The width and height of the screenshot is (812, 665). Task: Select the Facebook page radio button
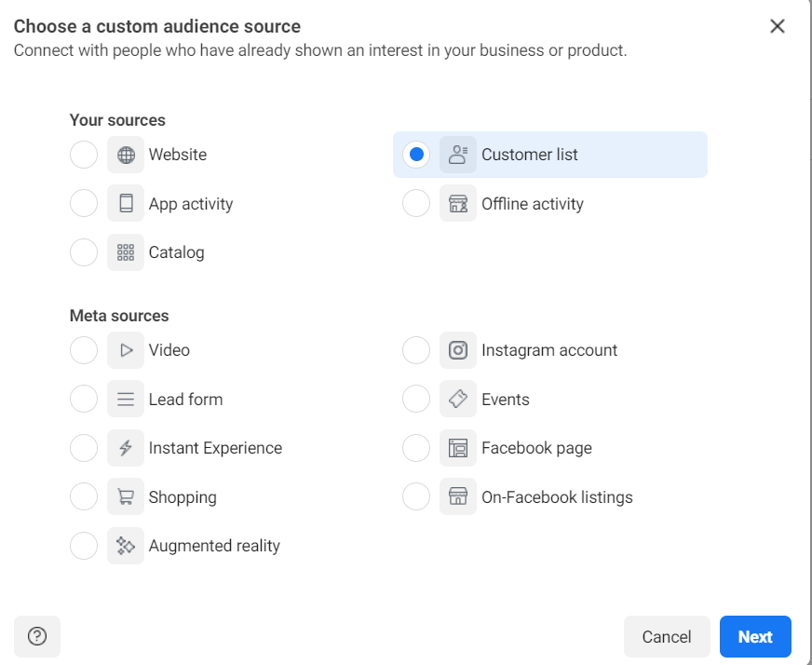(416, 447)
